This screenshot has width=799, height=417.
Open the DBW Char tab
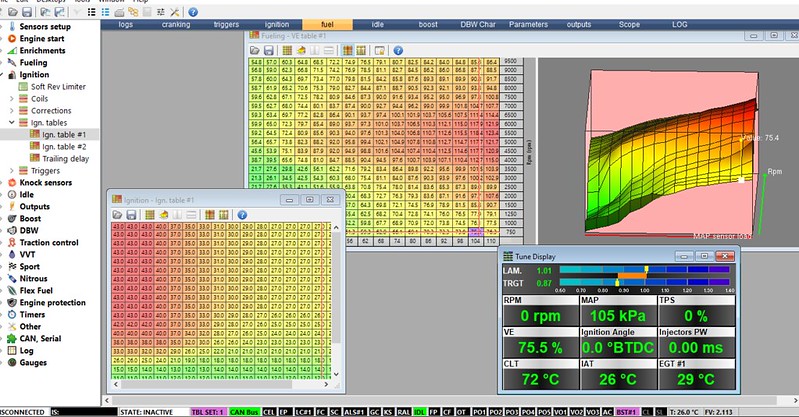pos(478,24)
